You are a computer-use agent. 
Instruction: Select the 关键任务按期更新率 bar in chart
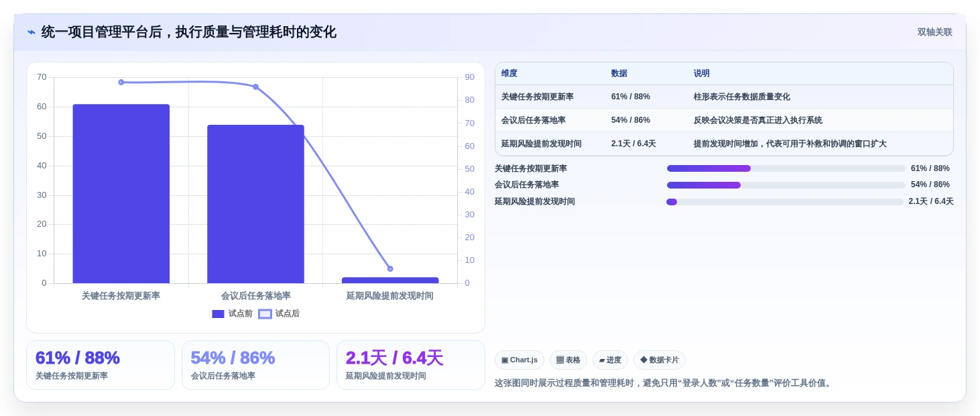pyautogui.click(x=121, y=194)
